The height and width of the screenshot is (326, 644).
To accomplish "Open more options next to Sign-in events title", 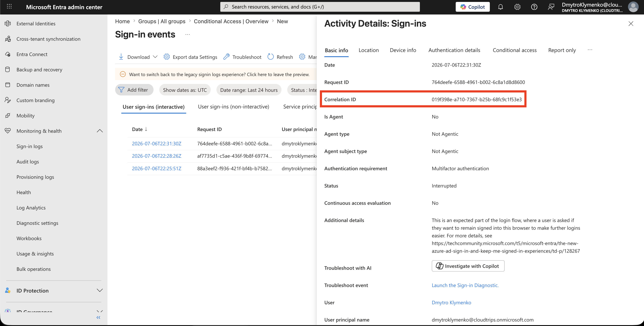I will click(x=187, y=34).
